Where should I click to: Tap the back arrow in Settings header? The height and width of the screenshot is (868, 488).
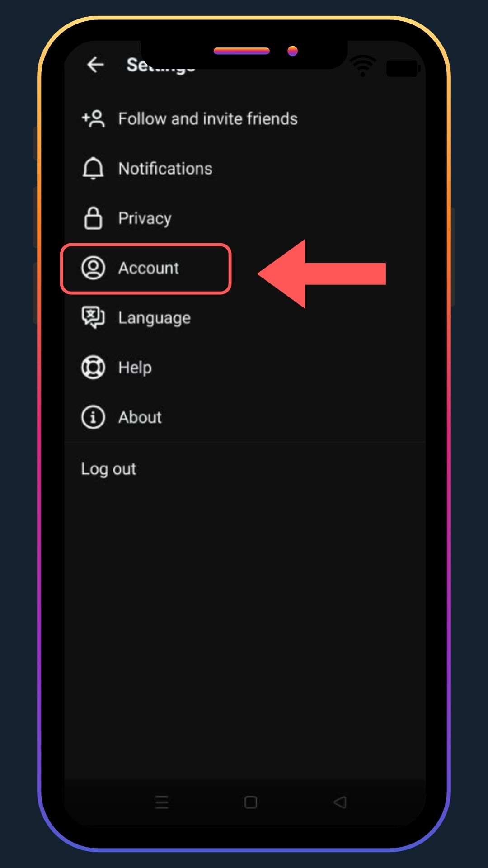[95, 65]
